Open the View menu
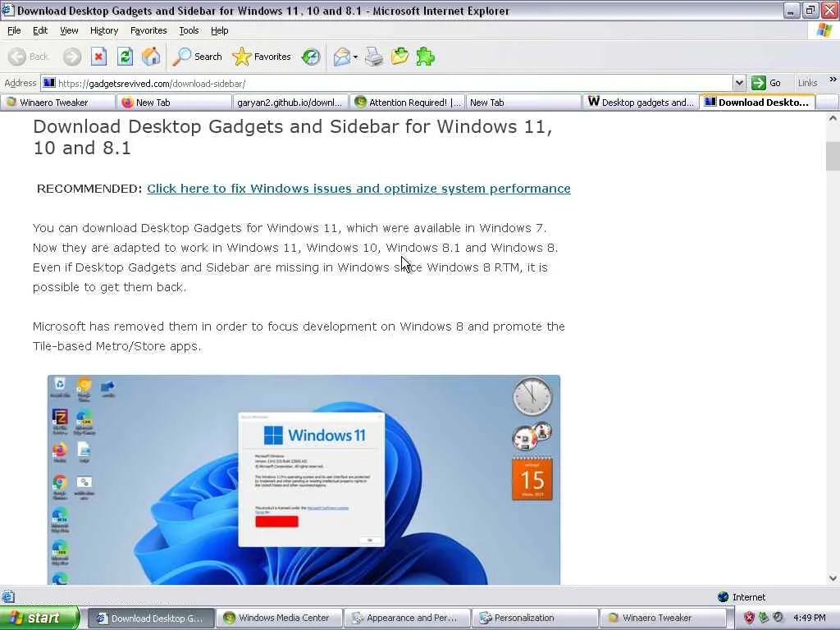This screenshot has height=630, width=840. coord(69,30)
